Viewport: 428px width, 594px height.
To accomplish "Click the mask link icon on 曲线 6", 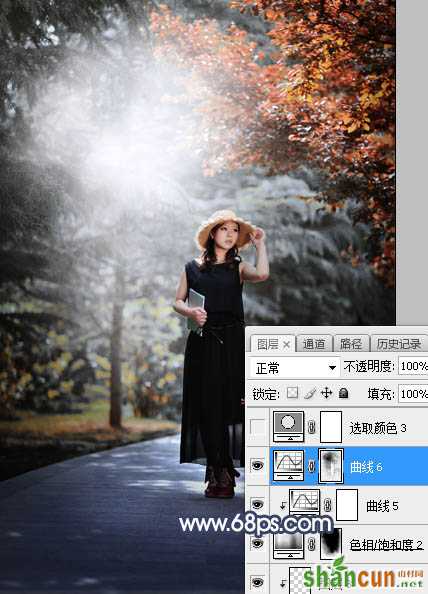I will 311,466.
